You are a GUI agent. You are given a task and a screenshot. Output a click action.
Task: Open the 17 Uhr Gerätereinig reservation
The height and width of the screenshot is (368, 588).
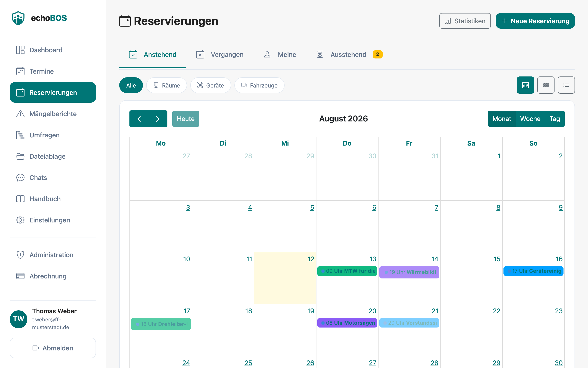coord(533,271)
